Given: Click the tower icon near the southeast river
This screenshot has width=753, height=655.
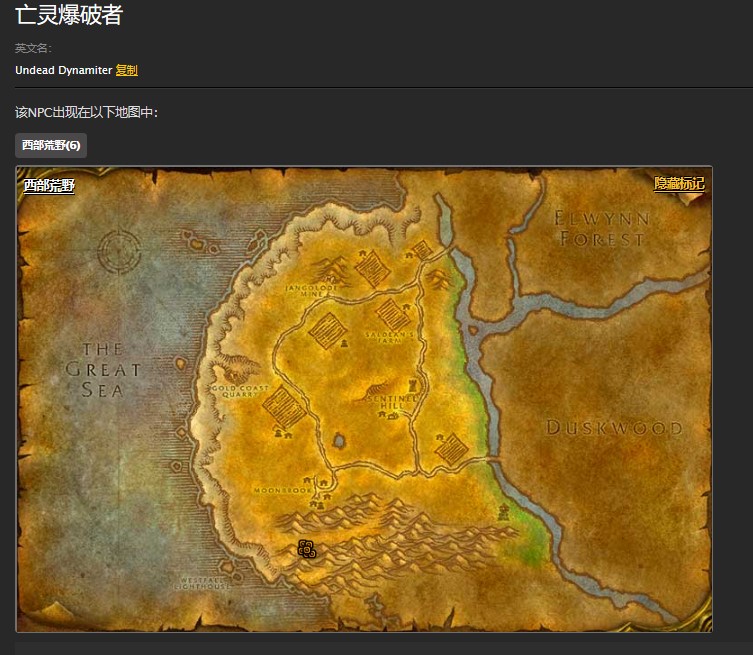Looking at the screenshot, I should click(505, 511).
